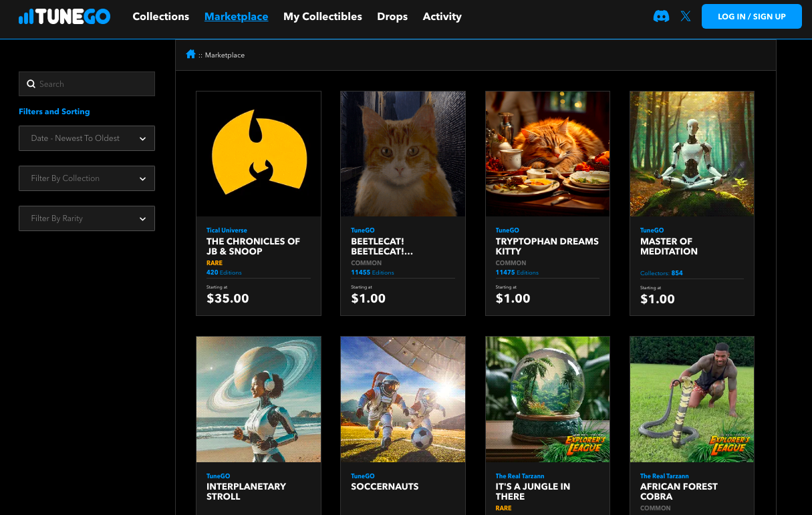Click the IT'S A JUNGLE IN THERE title

(533, 492)
